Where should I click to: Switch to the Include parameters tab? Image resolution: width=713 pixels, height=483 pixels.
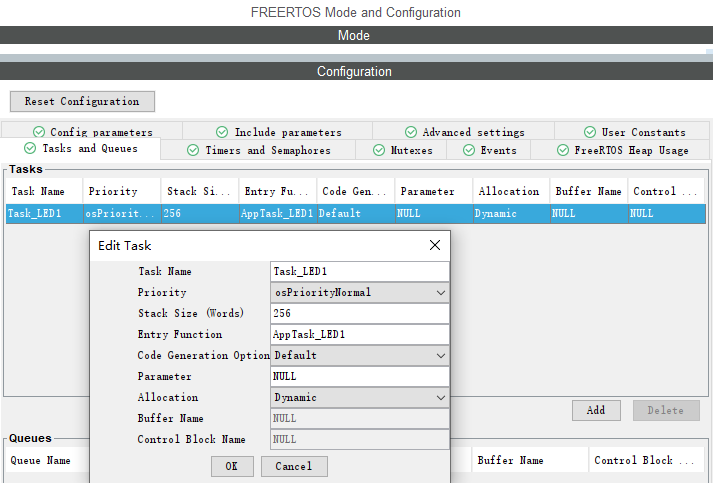click(278, 131)
